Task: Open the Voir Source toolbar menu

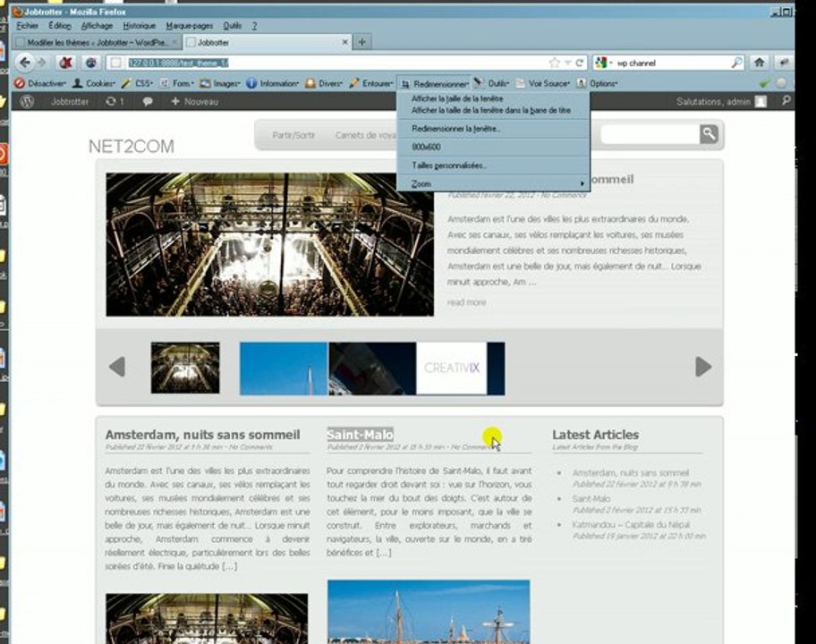Action: (543, 83)
